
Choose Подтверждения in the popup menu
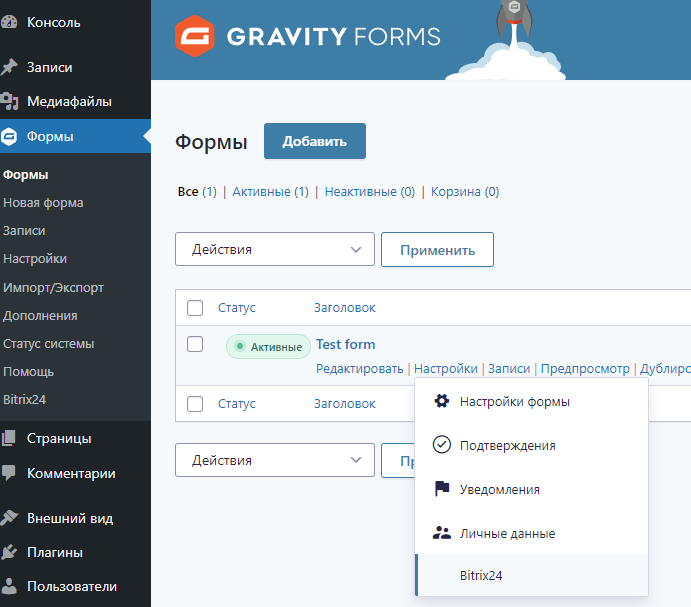[x=531, y=445]
